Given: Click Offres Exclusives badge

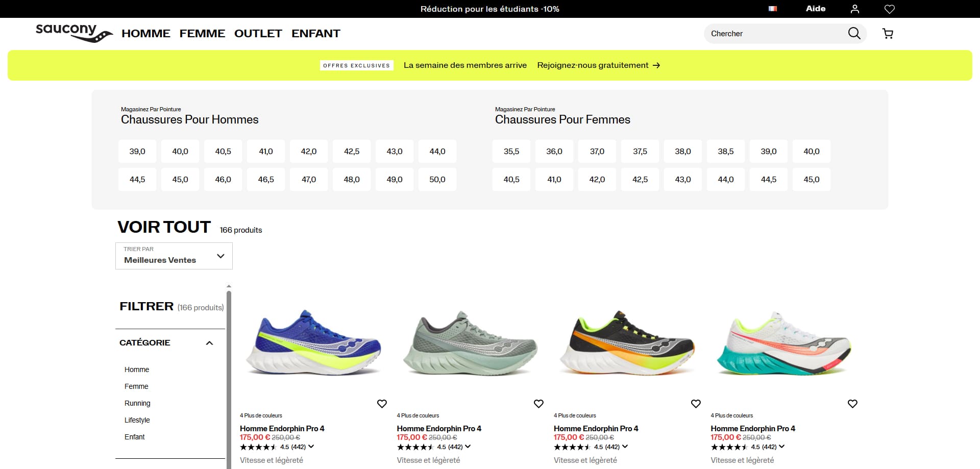Looking at the screenshot, I should (x=356, y=65).
